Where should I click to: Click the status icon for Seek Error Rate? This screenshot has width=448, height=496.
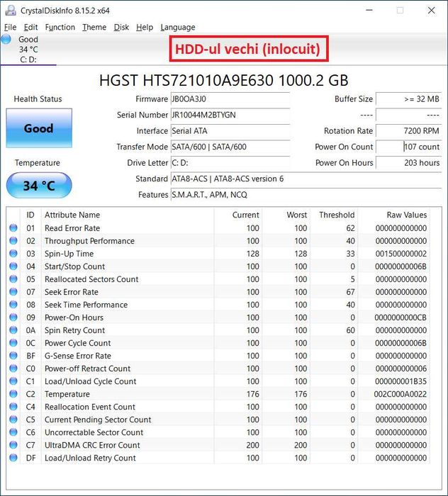[x=13, y=292]
